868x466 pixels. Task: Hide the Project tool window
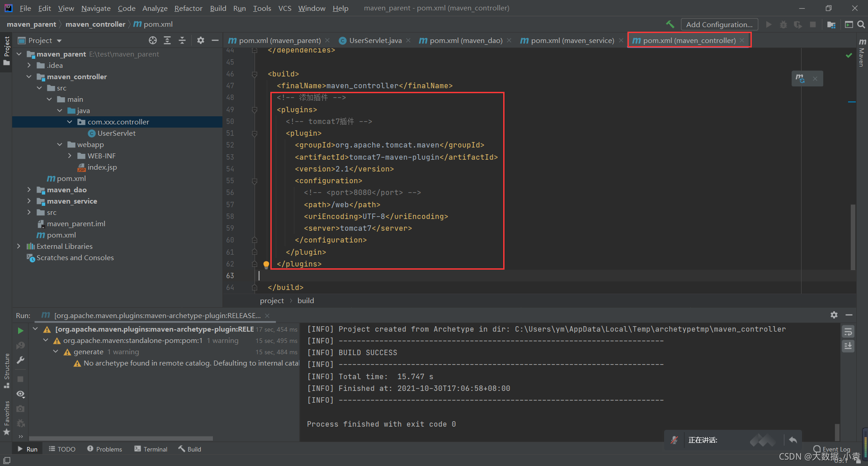pyautogui.click(x=215, y=40)
